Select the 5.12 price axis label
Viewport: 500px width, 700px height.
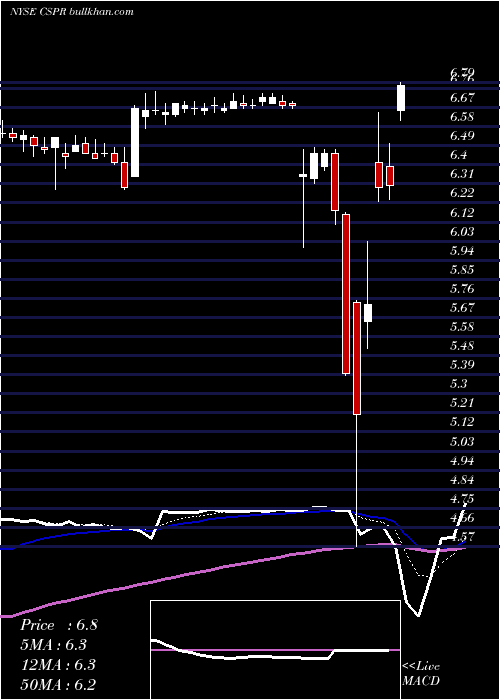click(x=462, y=422)
